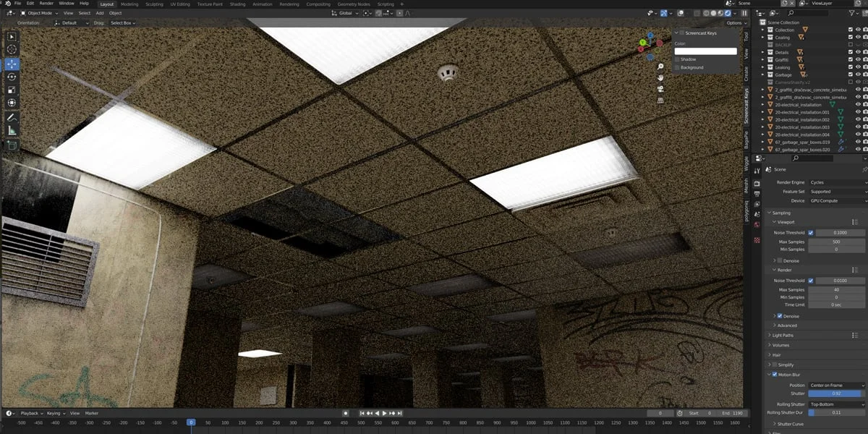Switch viewport shading to Solid mode
This screenshot has height=434, width=868.
715,12
